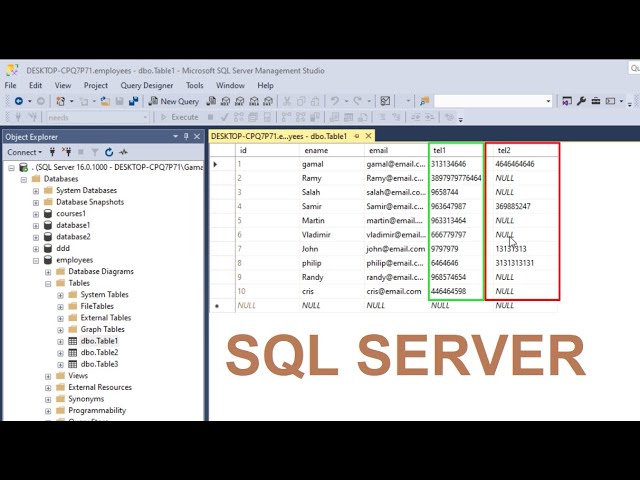This screenshot has width=640, height=480.
Task: Click the cell containing Vladimir
Action: pos(331,235)
